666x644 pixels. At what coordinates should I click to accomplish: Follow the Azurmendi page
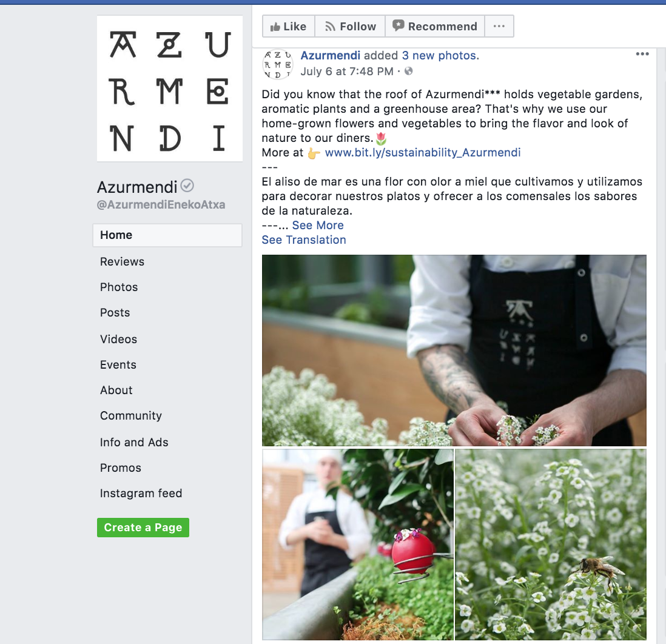[x=350, y=26]
